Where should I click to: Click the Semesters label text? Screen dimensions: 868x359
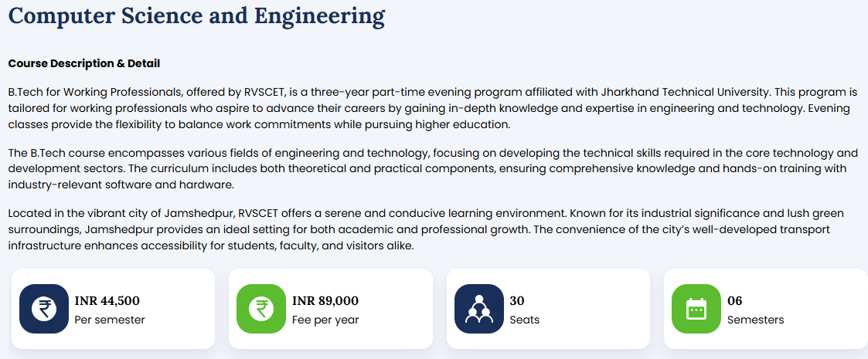pos(756,320)
